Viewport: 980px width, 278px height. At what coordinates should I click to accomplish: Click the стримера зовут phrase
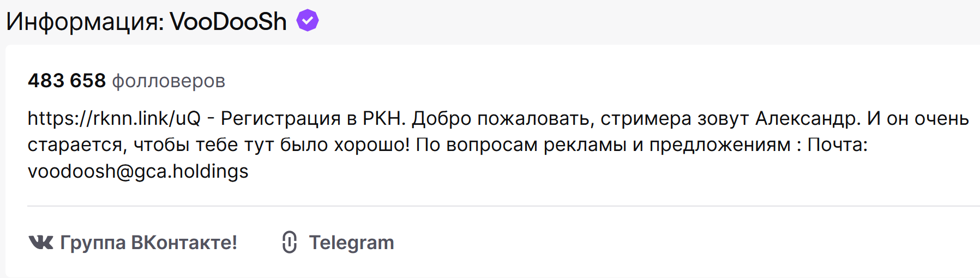coord(675,118)
